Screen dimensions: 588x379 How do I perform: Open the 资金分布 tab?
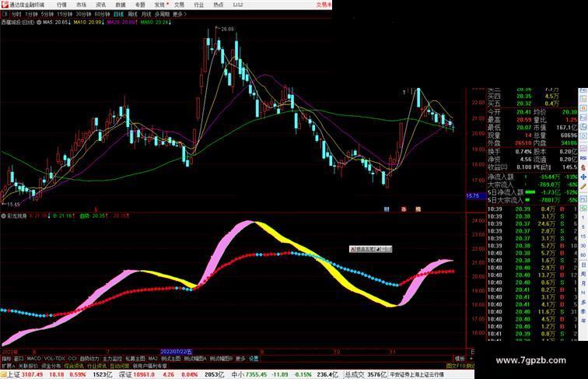click(x=51, y=366)
